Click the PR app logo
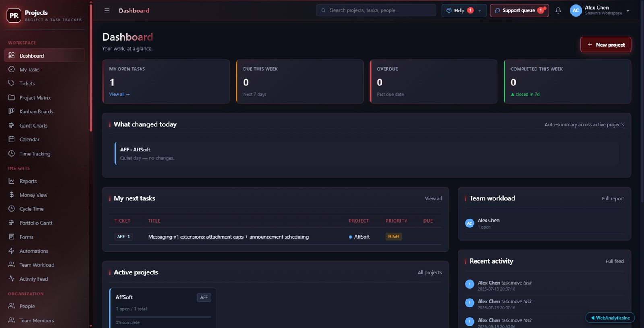Screen dimensions: 644x328 14,16
